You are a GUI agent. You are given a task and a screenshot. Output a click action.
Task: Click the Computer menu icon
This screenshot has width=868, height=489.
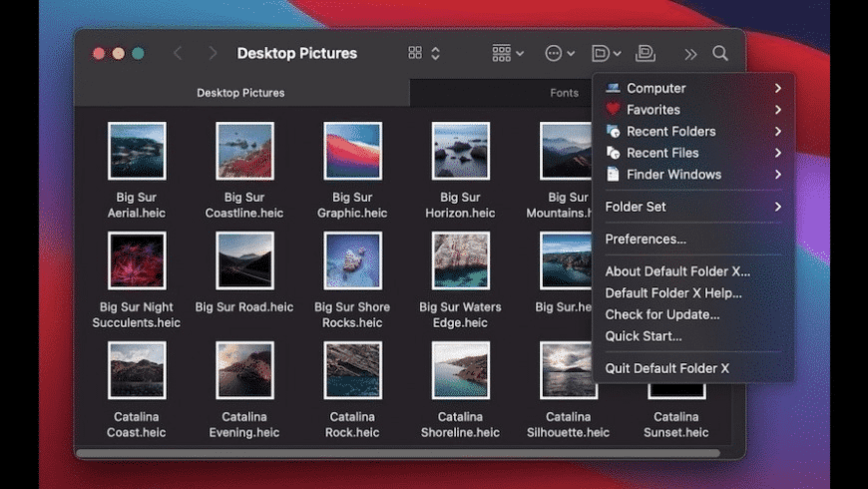tap(613, 88)
